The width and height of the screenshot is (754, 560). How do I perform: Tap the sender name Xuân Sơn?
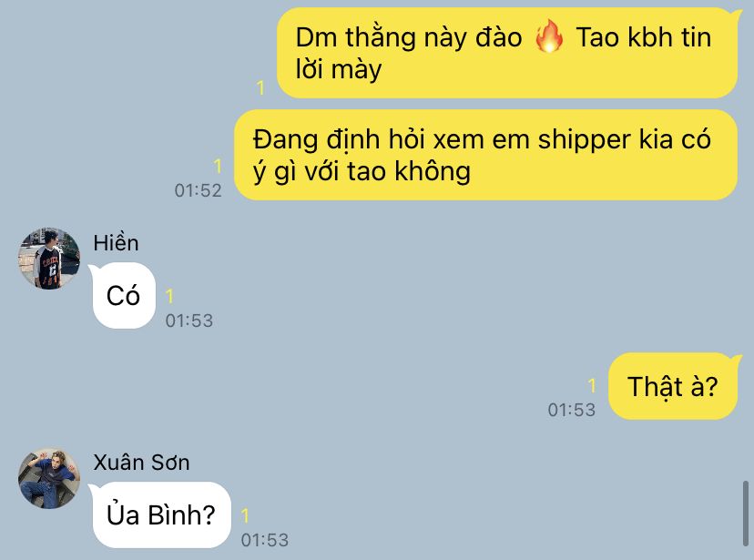tap(141, 463)
